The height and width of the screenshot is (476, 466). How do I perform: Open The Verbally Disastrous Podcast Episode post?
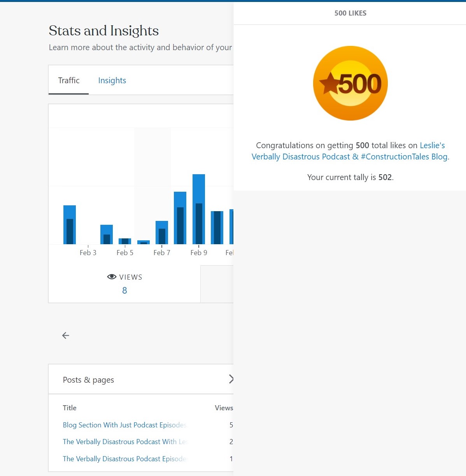[125, 459]
